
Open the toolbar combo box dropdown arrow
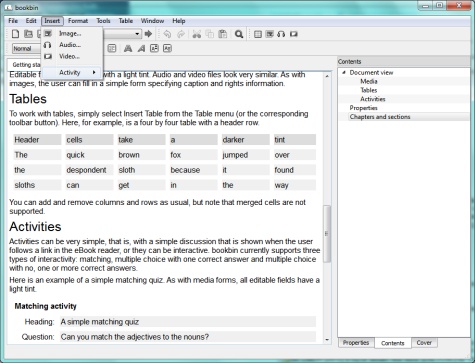[x=137, y=34]
